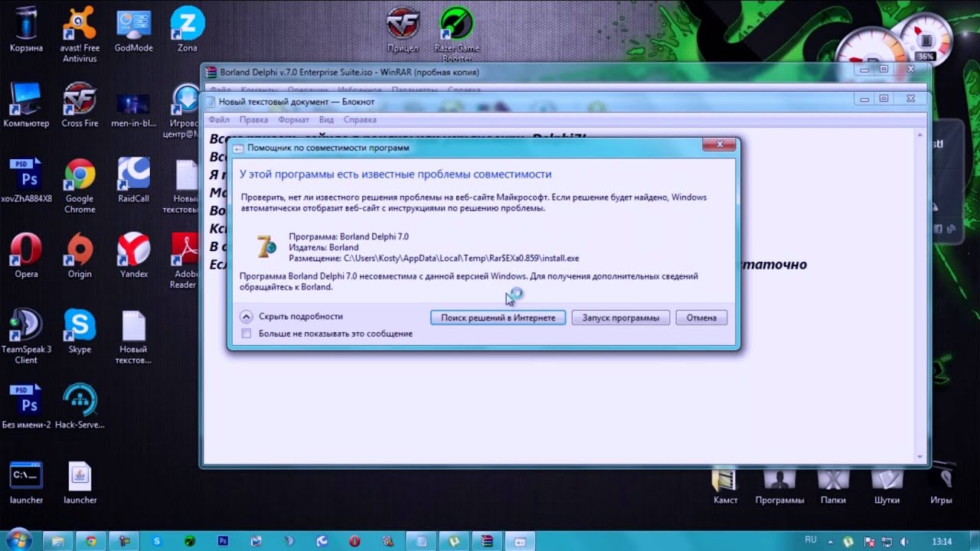
Task: Open the Компьютер desktop icon
Action: [26, 104]
